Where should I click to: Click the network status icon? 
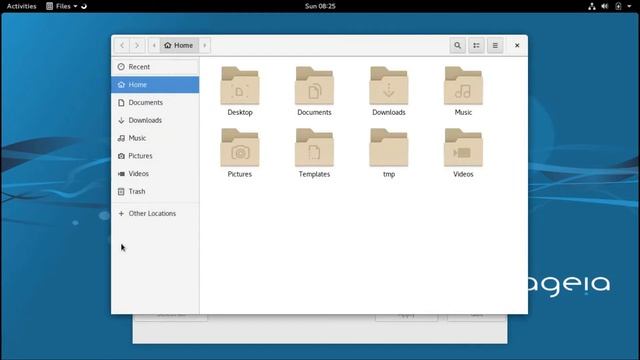(592, 6)
